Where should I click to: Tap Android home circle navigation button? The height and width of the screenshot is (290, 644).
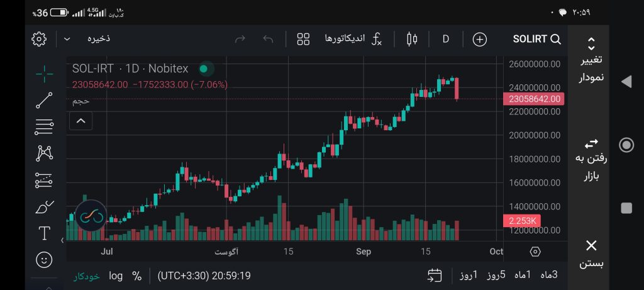coord(626,145)
